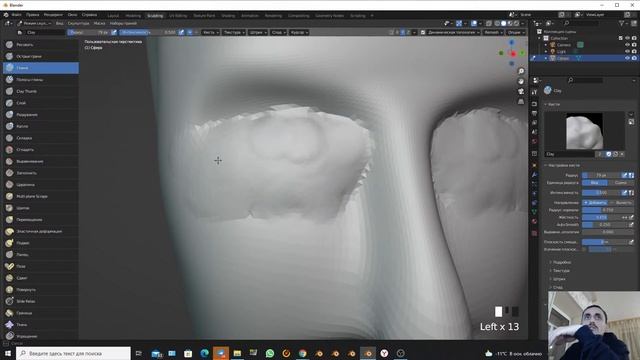This screenshot has height=360, width=640.
Task: Select the Полосы глины clay strips brush
Action: point(41,80)
